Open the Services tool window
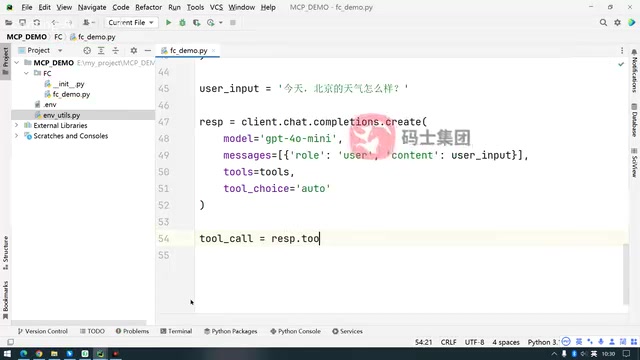The image size is (640, 360). coord(347,331)
